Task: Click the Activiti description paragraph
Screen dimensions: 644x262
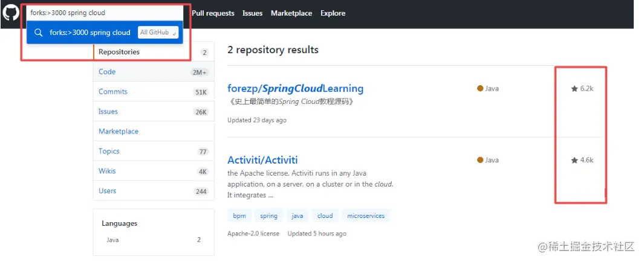Action: tap(310, 184)
